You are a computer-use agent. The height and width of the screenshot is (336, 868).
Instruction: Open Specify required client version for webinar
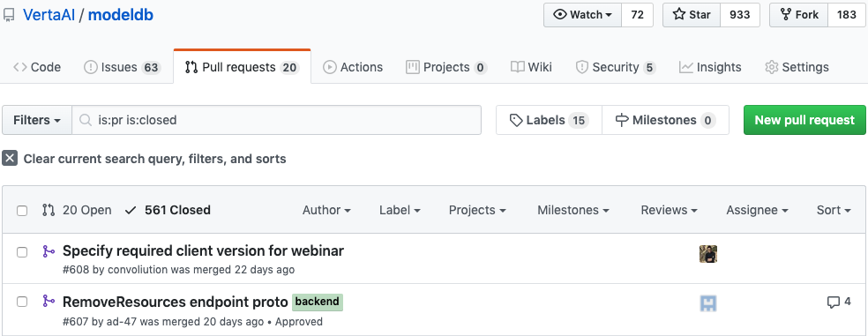(203, 250)
